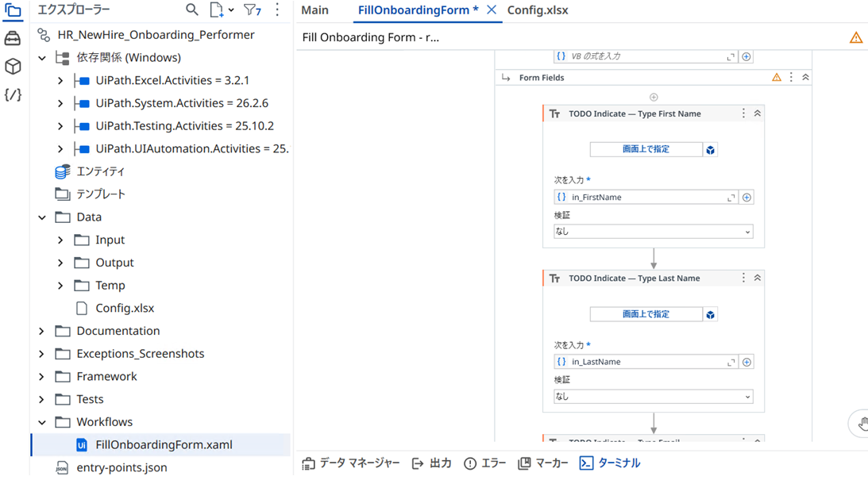Open the マーカー panel
The width and height of the screenshot is (868, 484).
tap(543, 463)
